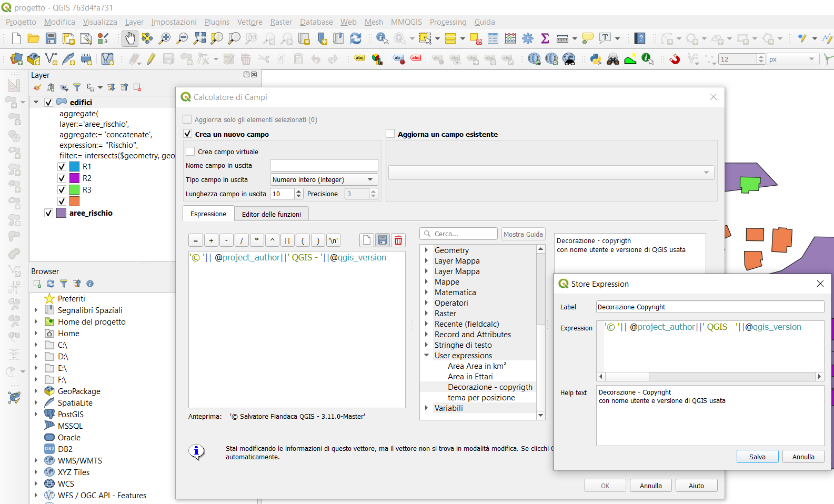This screenshot has height=504, width=834.
Task: Open the Processing menu
Action: click(448, 22)
